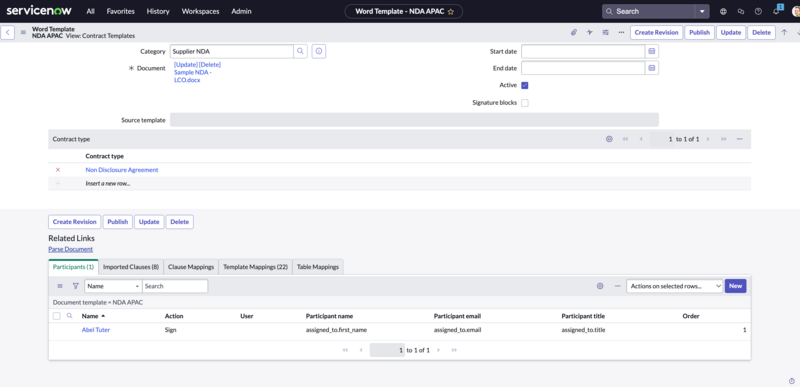Image resolution: width=800 pixels, height=387 pixels.
Task: Switch to Template Mappings (22) tab
Action: (x=256, y=267)
